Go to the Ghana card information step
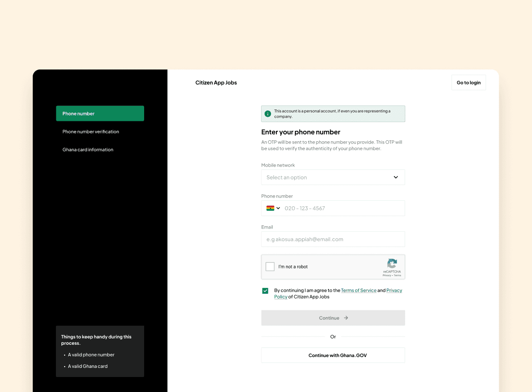The height and width of the screenshot is (392, 532). pos(88,149)
